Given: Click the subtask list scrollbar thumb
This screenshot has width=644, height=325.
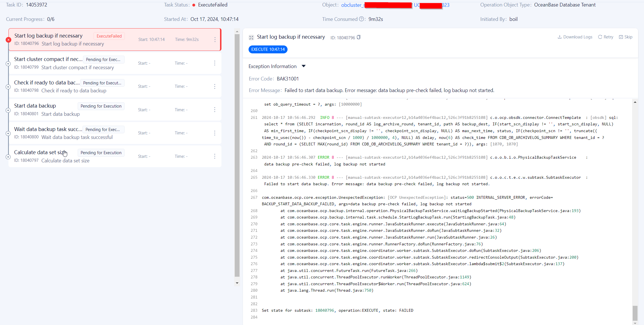Looking at the screenshot, I should (x=237, y=155).
